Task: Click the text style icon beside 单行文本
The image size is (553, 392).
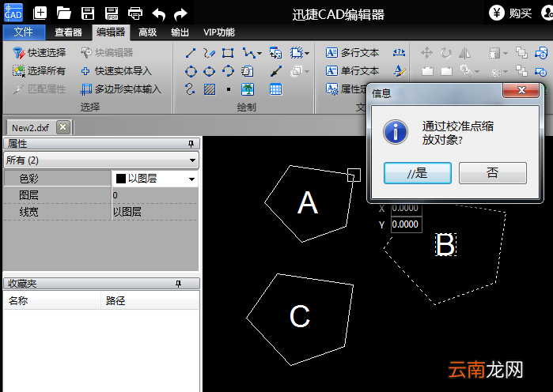Action: [400, 71]
